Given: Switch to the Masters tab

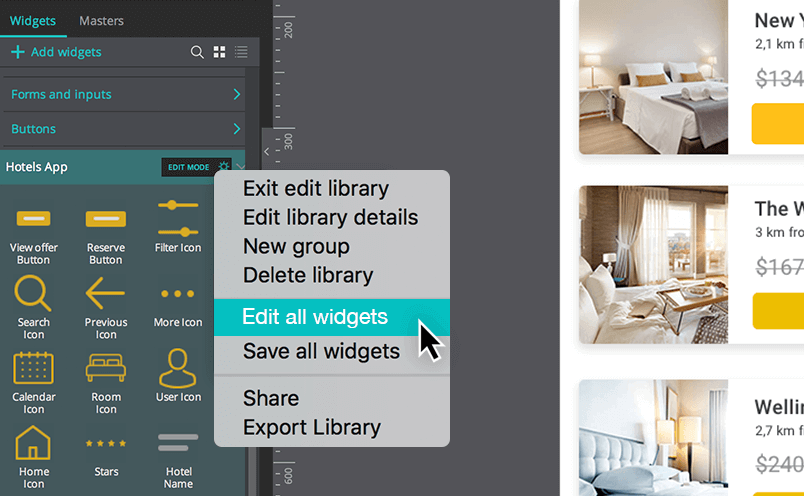Looking at the screenshot, I should click(101, 21).
